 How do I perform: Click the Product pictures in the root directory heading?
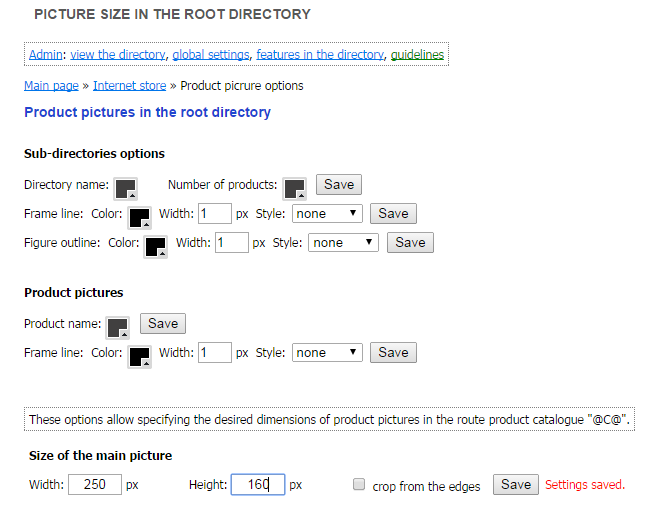147,112
